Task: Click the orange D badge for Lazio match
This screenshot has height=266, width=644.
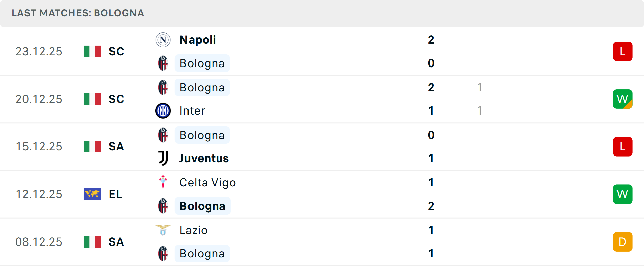Action: click(623, 242)
